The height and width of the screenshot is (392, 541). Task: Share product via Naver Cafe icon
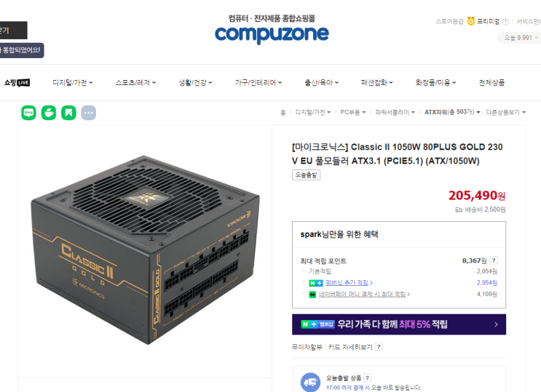[49, 113]
